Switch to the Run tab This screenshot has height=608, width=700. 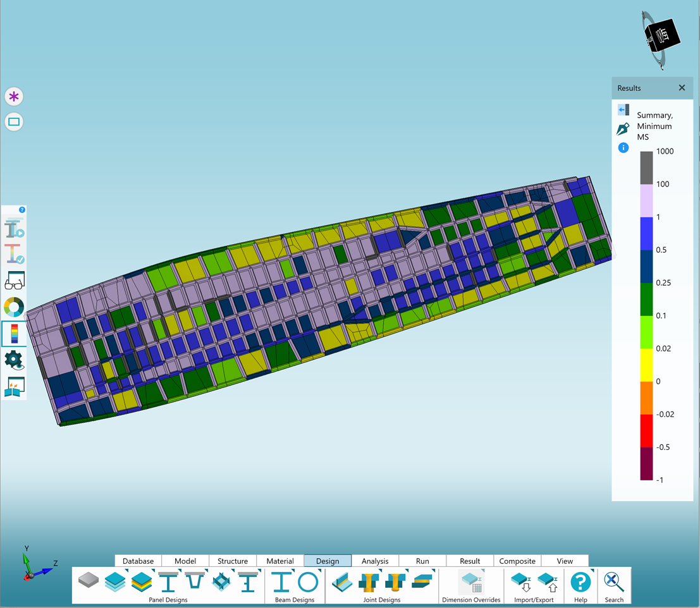click(422, 561)
